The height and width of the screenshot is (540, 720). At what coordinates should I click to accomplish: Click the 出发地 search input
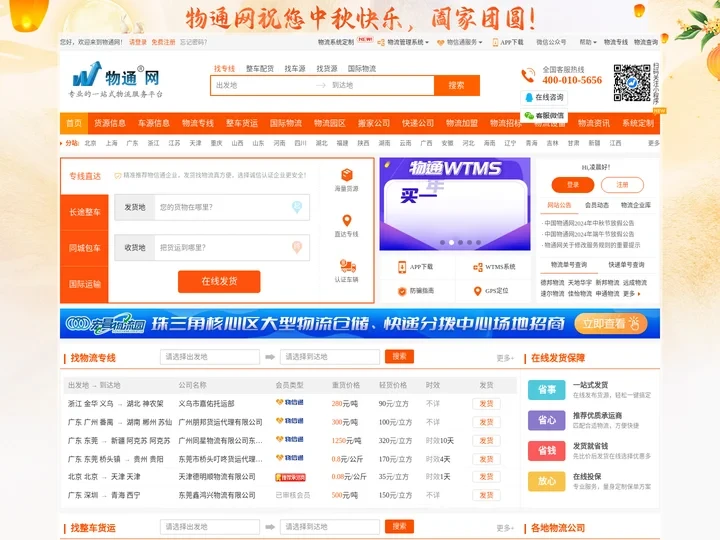click(x=262, y=85)
